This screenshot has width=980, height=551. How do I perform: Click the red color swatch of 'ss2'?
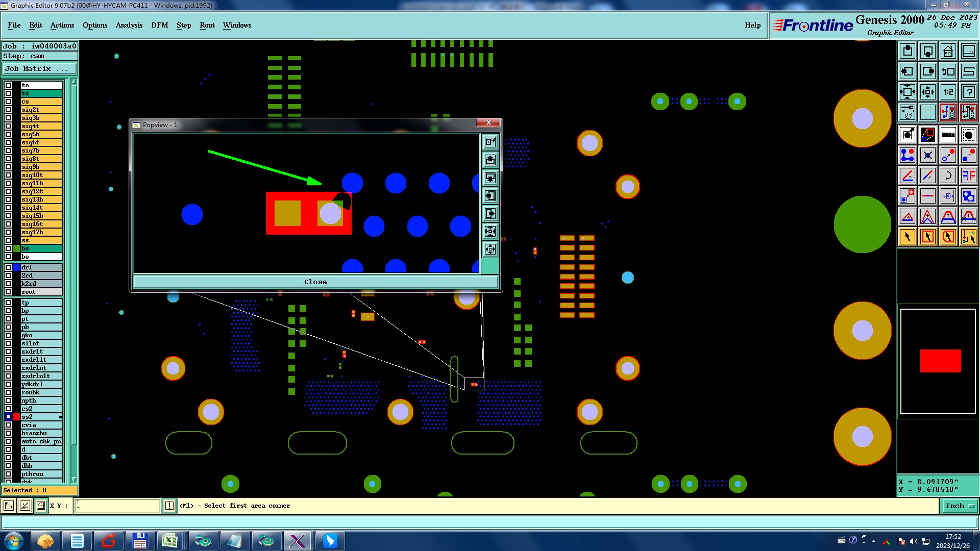pos(16,417)
